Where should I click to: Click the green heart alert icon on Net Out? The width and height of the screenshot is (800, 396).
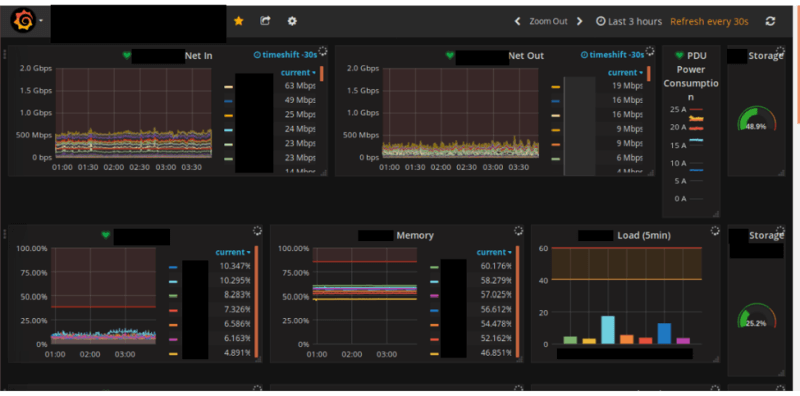pyautogui.click(x=449, y=55)
